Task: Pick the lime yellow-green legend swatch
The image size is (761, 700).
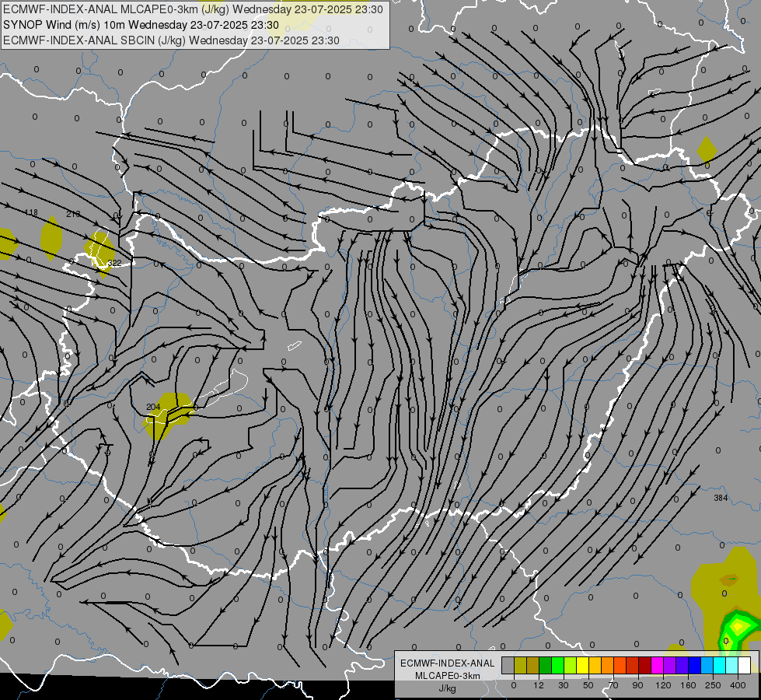Action: tap(571, 665)
